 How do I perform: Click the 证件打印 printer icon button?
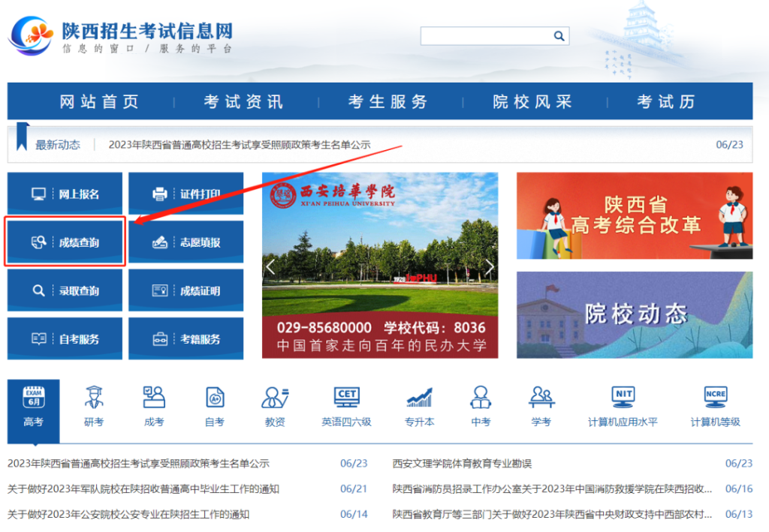[186, 194]
